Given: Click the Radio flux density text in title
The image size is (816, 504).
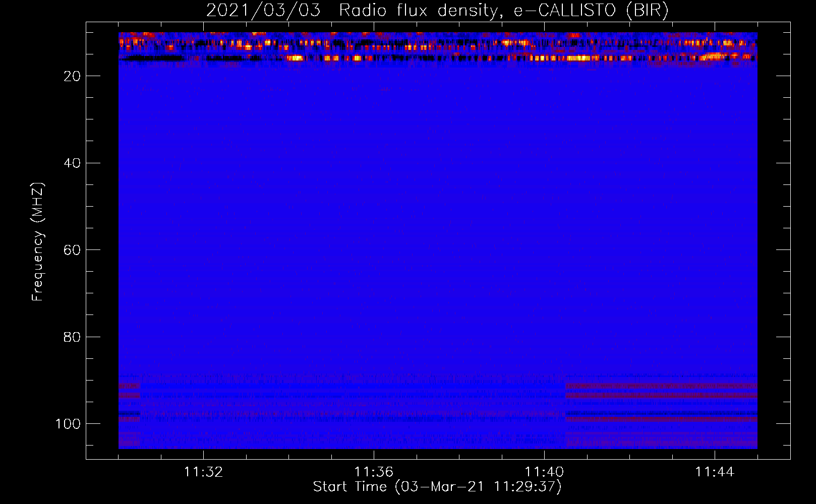Looking at the screenshot, I should [x=418, y=10].
